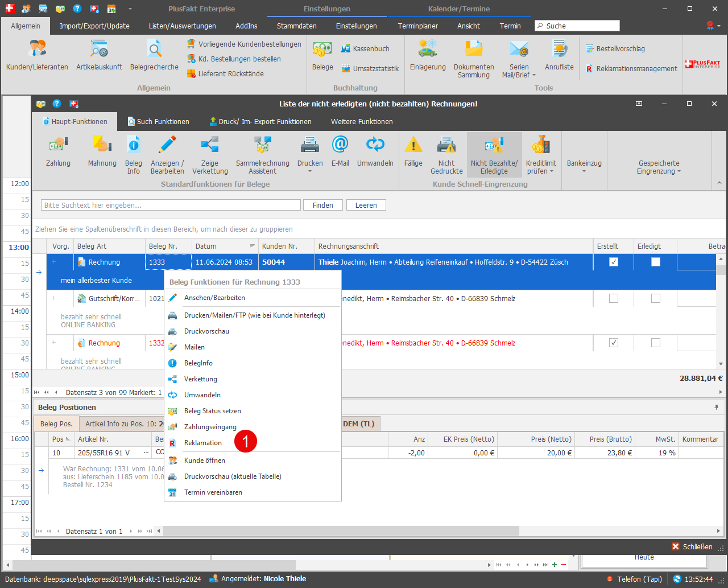Toggle Erledigt checkbox for Gutschrift/Korr. row
This screenshot has width=728, height=588.
click(x=656, y=298)
